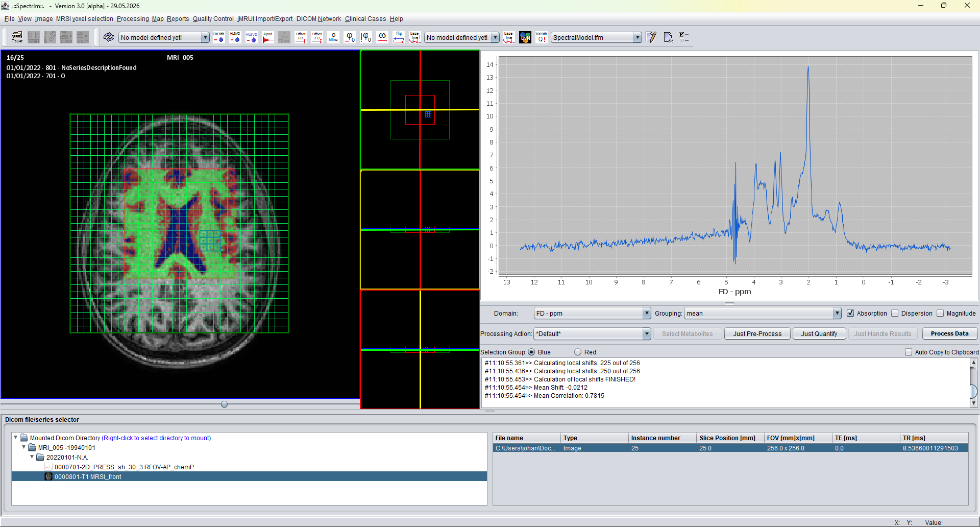Image resolution: width=980 pixels, height=527 pixels.
Task: Apply the Apod. apodization tool
Action: tap(268, 37)
